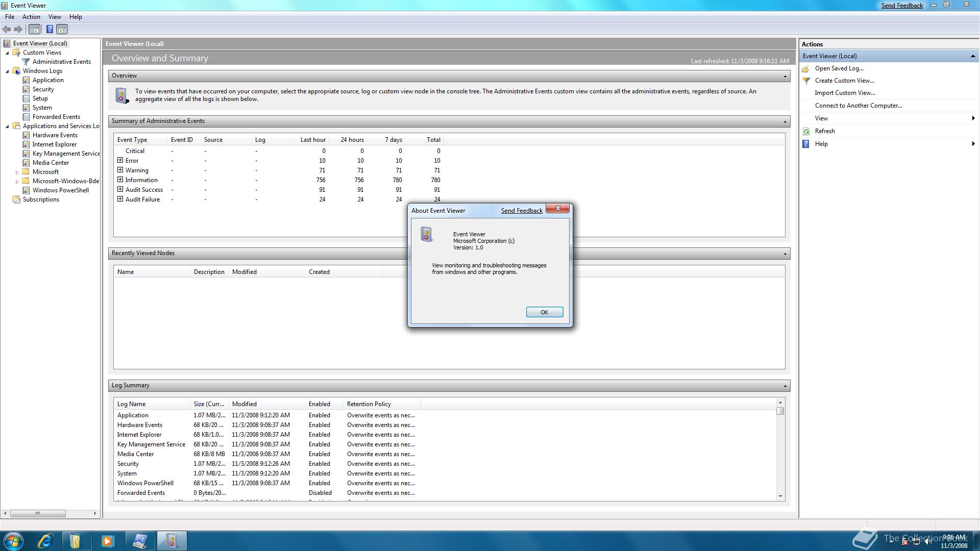Open the File menu
Viewport: 980px width, 551px height.
(10, 17)
